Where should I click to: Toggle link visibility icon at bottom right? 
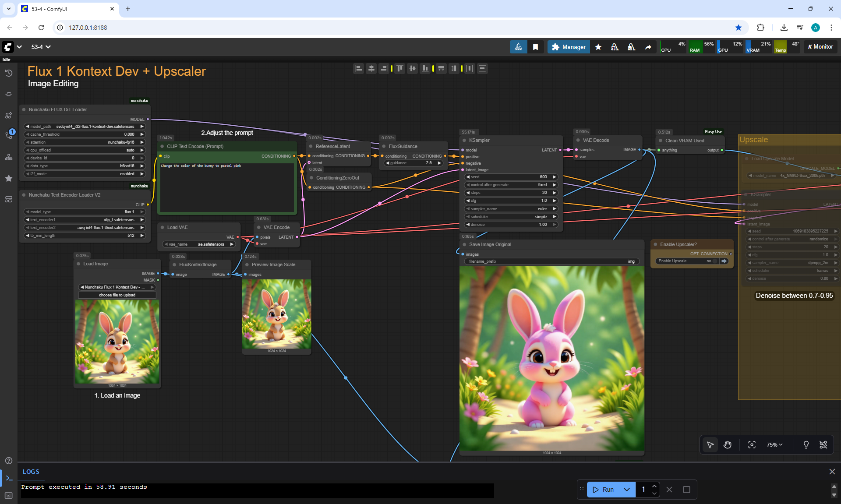(823, 445)
